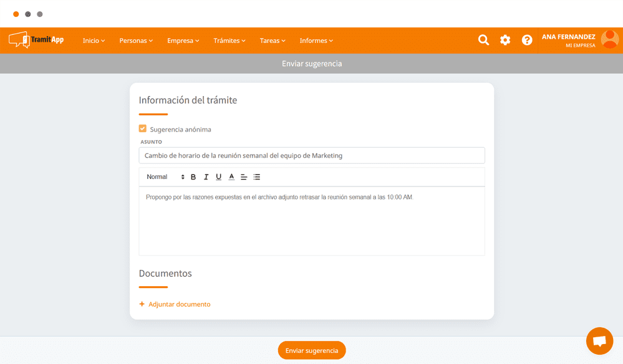
Task: Click the TramitApp logo
Action: tap(36, 39)
